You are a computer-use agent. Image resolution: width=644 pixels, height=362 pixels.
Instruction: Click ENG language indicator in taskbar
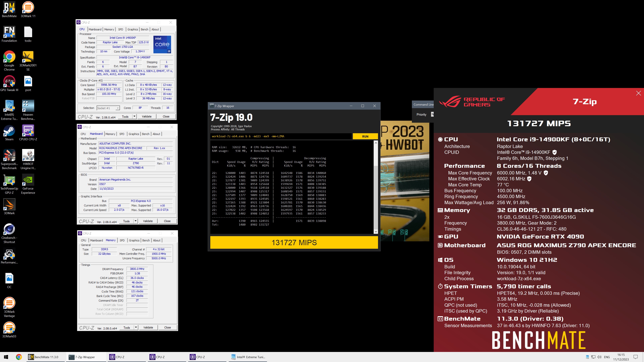[x=607, y=357]
